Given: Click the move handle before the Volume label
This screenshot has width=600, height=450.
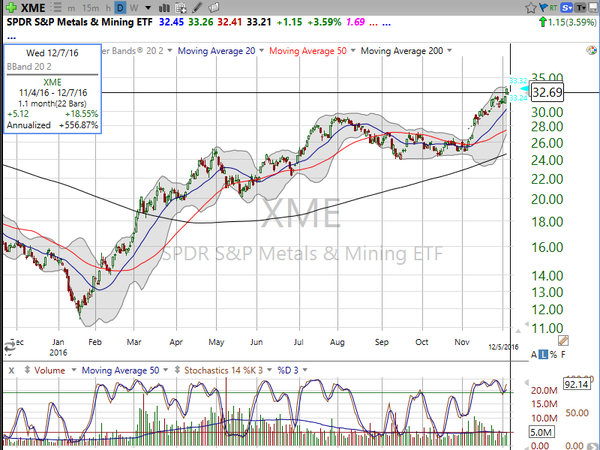Looking at the screenshot, I should coord(27,370).
